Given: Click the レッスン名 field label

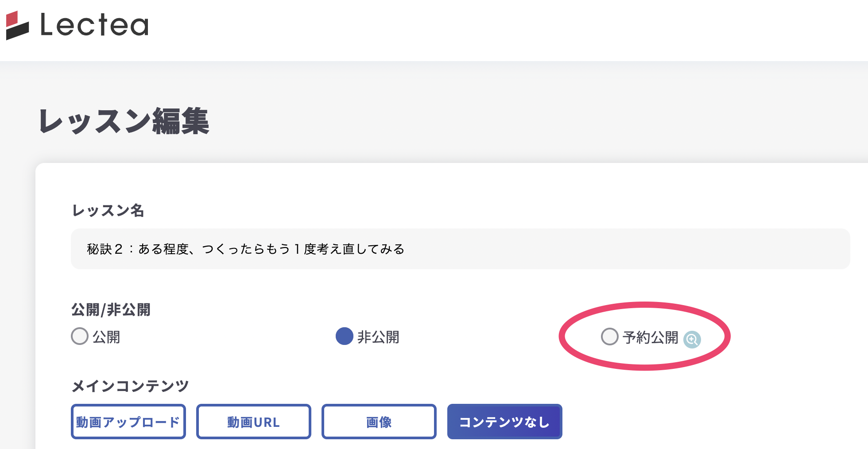Looking at the screenshot, I should click(108, 210).
